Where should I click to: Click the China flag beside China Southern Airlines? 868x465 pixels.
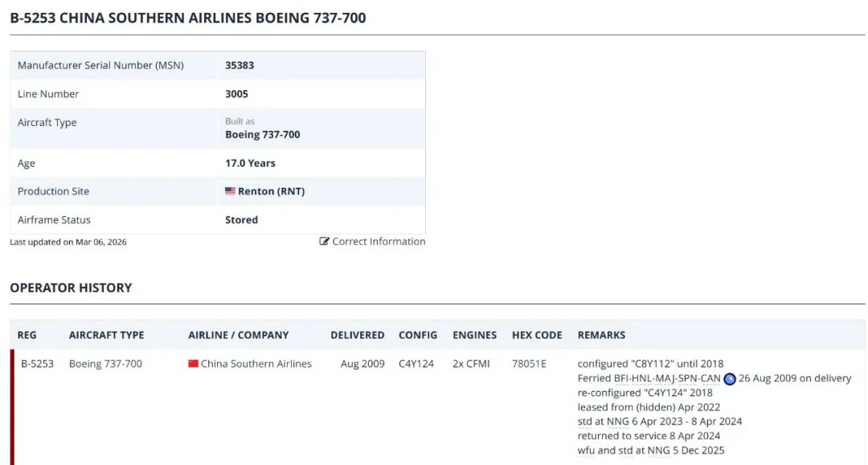(x=193, y=363)
